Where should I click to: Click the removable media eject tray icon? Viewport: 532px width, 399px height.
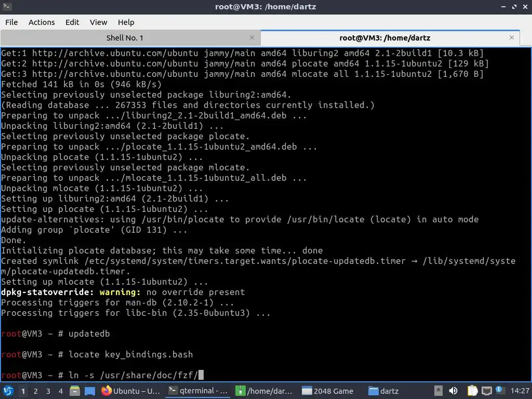[438, 391]
